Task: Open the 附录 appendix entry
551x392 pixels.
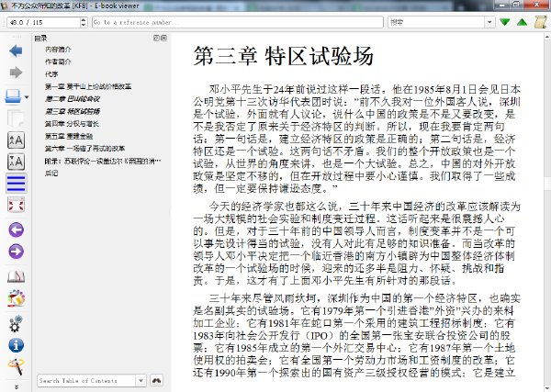Action: coord(103,161)
